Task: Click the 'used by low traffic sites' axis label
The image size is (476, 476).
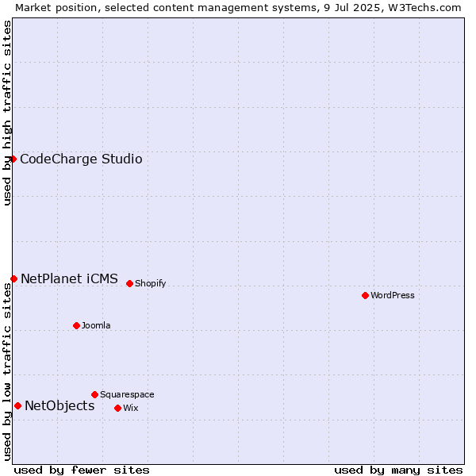Action: (7, 372)
